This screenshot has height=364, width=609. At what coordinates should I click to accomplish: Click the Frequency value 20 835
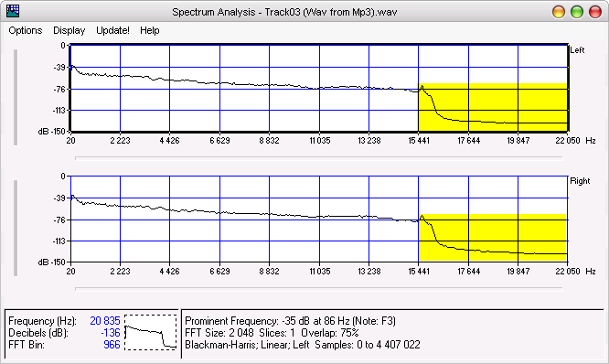(x=105, y=321)
